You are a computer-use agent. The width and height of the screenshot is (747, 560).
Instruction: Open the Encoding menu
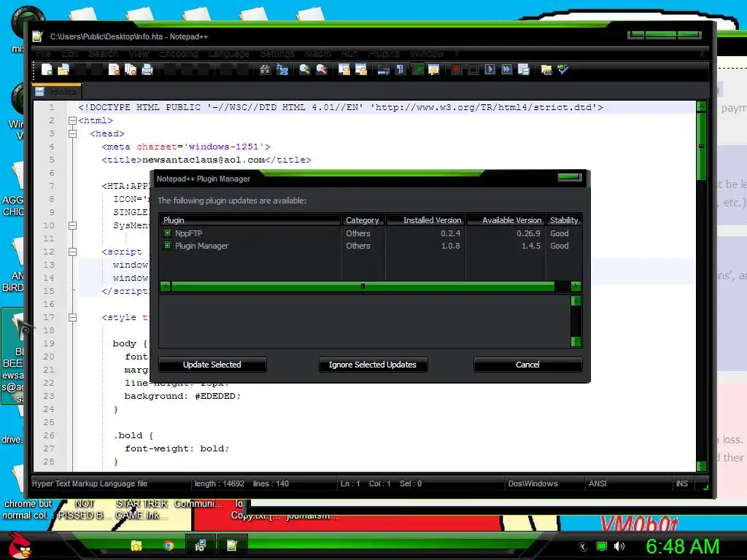(179, 54)
